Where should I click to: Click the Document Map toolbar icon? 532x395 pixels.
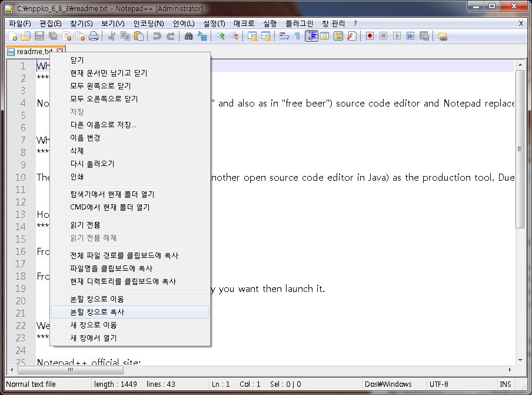338,36
